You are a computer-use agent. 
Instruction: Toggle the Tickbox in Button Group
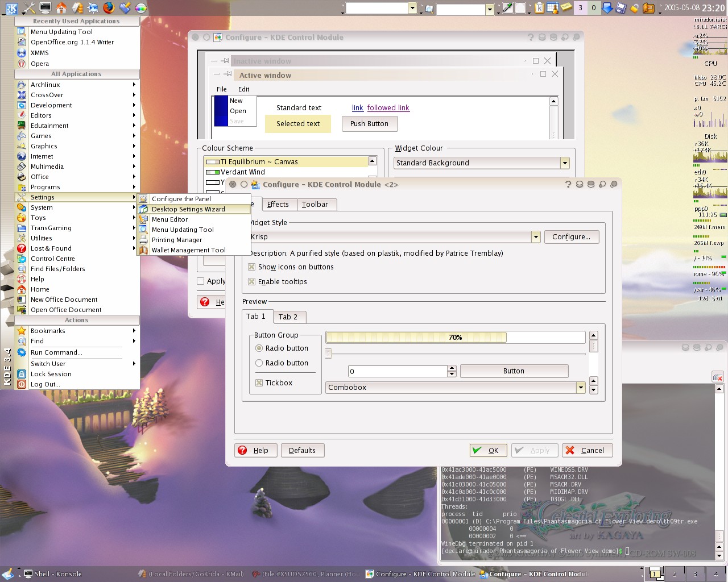(x=259, y=383)
